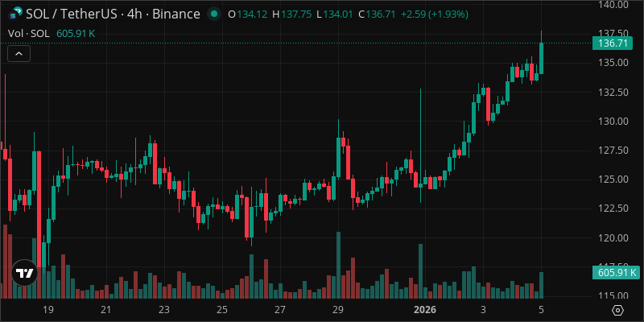Click the green market status dot
Screen dimensions: 644x322
(213, 14)
